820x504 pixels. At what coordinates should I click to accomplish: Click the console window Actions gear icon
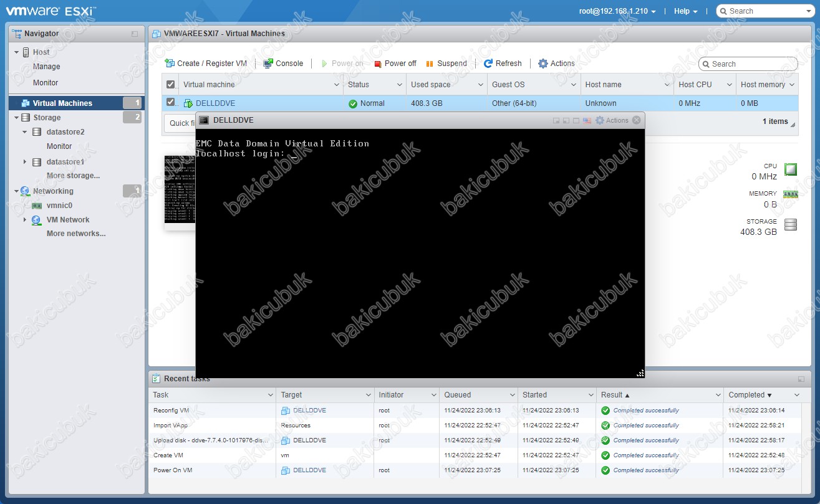[x=600, y=120]
